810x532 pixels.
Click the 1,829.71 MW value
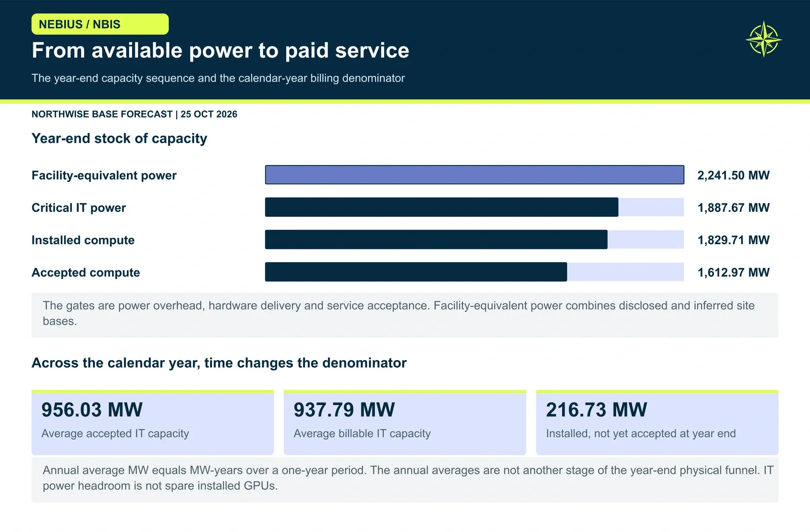coord(733,240)
